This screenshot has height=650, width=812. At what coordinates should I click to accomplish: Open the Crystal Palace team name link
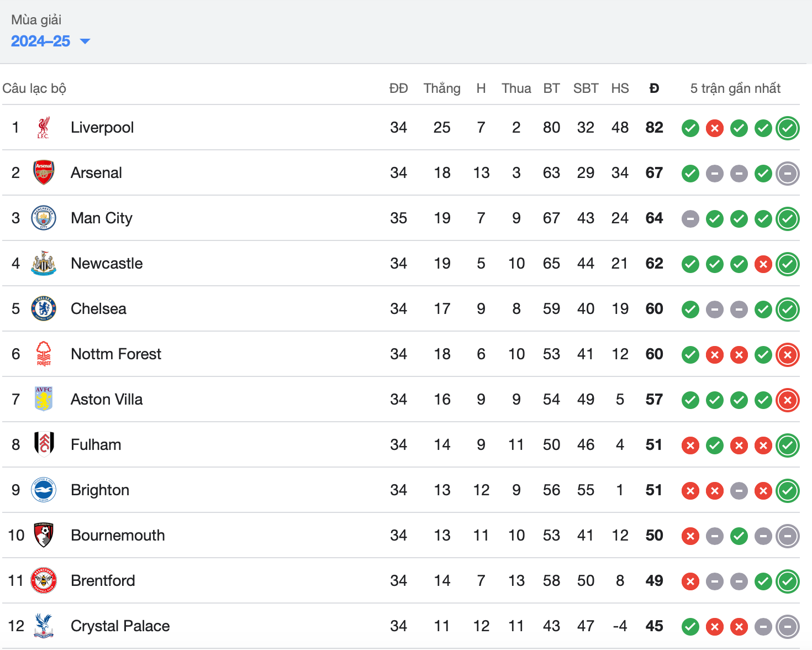tap(120, 626)
